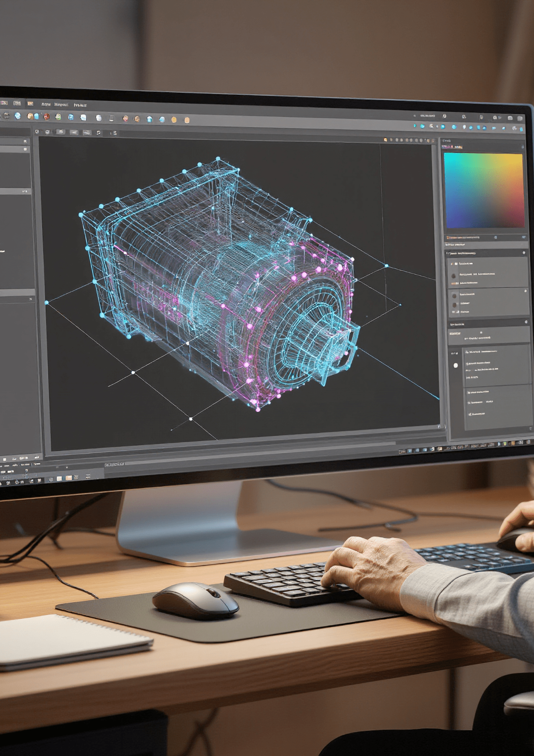Image resolution: width=534 pixels, height=756 pixels.
Task: Click the small icon at the viewport's bottom-right corner
Action: click(x=439, y=426)
